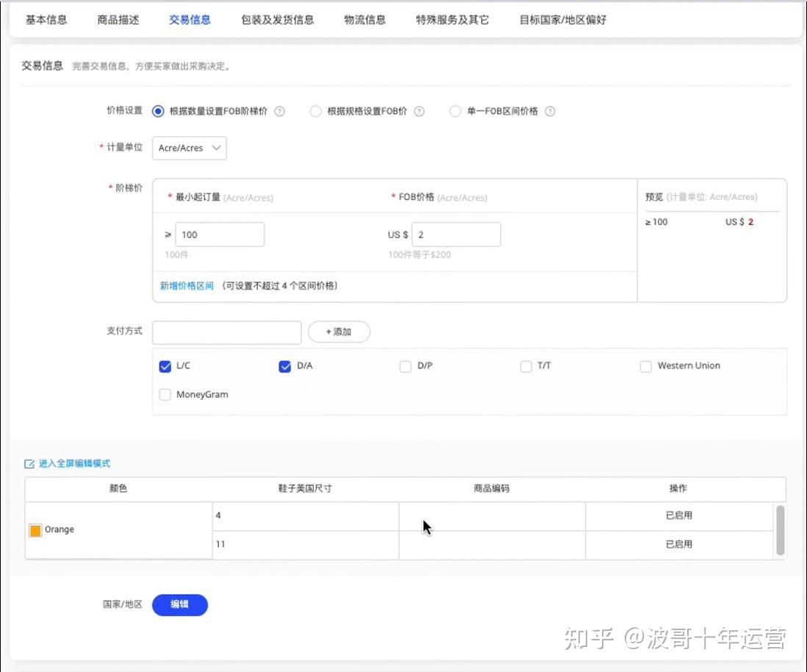Viewport: 807px width, 672px height.
Task: Click the US $ 2 preview price
Action: point(739,222)
